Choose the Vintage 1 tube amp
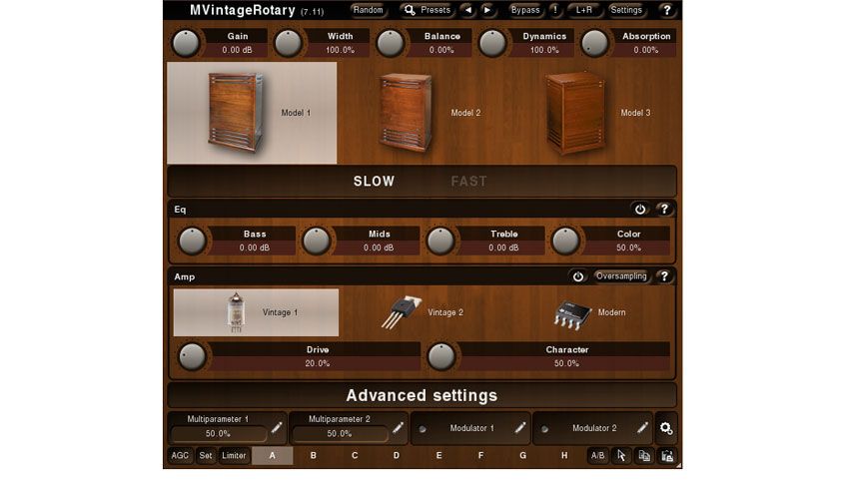849x504 pixels. point(256,312)
